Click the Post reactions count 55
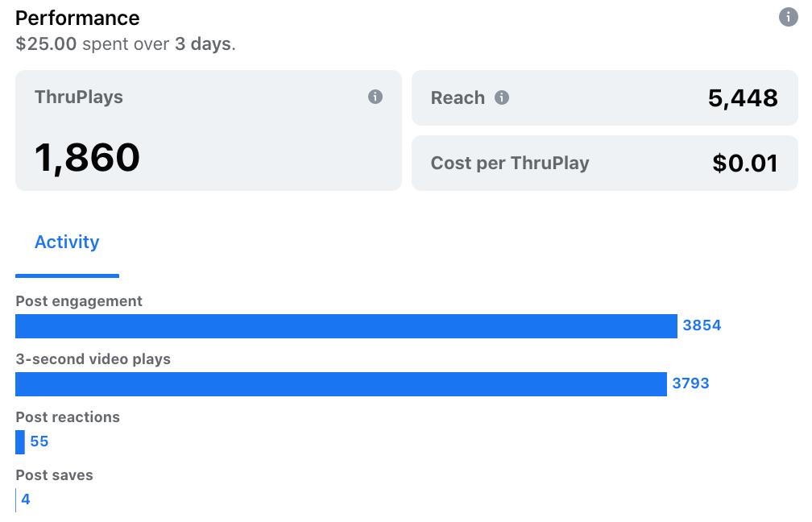This screenshot has width=812, height=522. pyautogui.click(x=39, y=441)
